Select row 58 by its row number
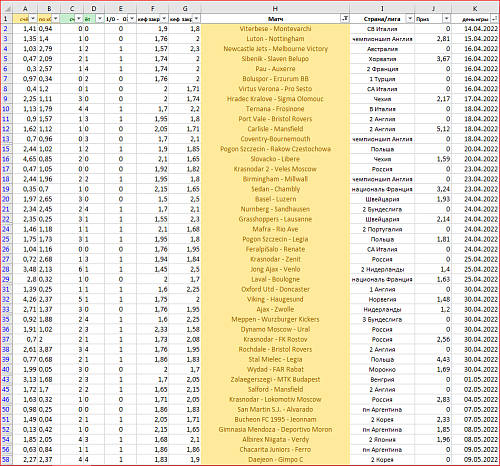Viewport: 500px width, 466px height. [x=6, y=460]
